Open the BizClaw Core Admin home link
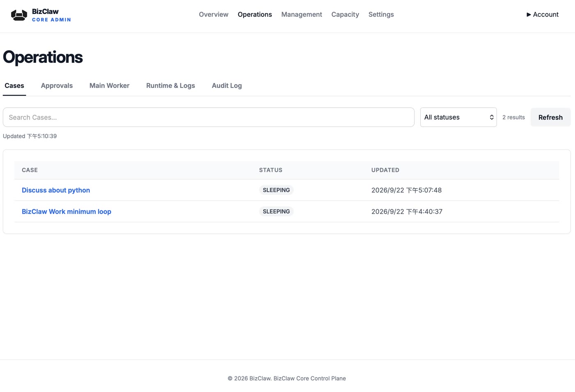 (41, 15)
